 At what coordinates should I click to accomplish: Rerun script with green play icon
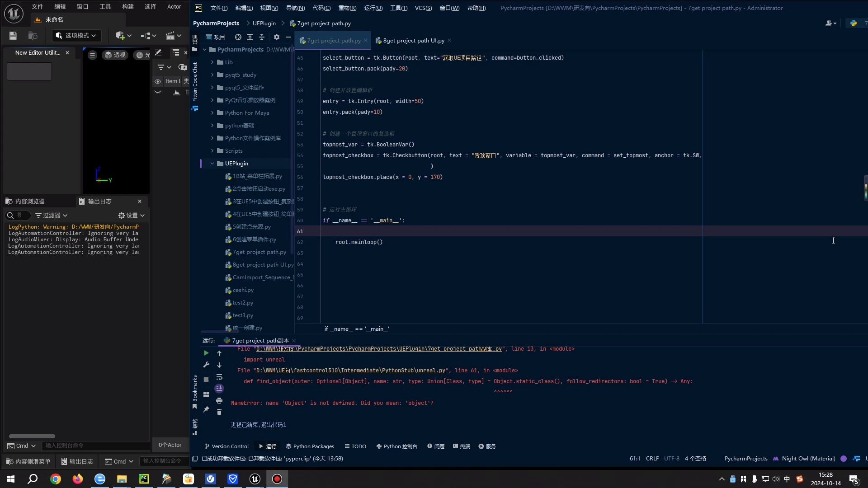pos(206,353)
